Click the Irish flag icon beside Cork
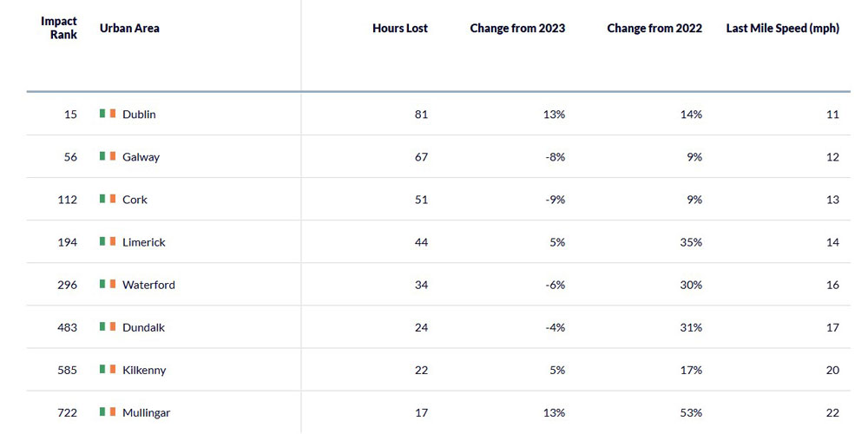Image resolution: width=868 pixels, height=434 pixels. point(108,199)
